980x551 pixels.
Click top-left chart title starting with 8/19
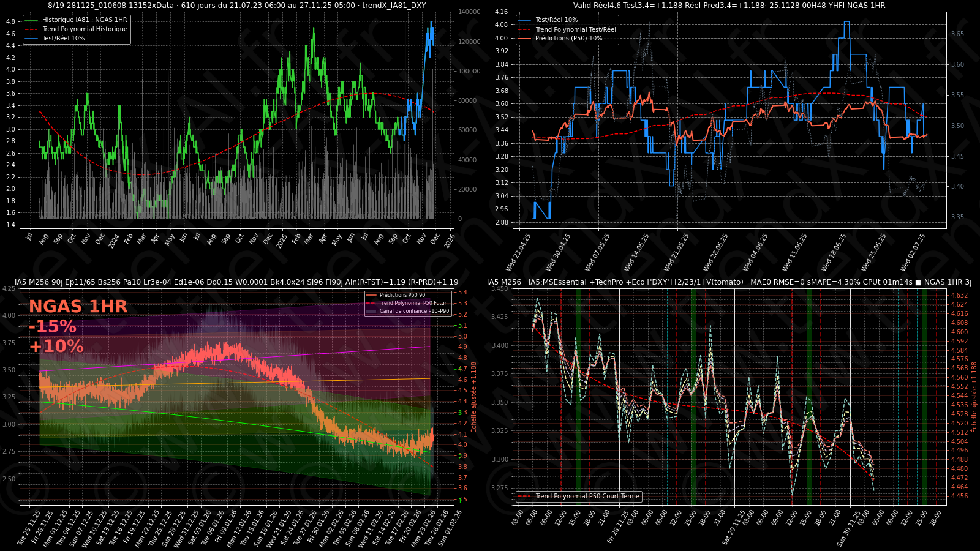(x=236, y=6)
